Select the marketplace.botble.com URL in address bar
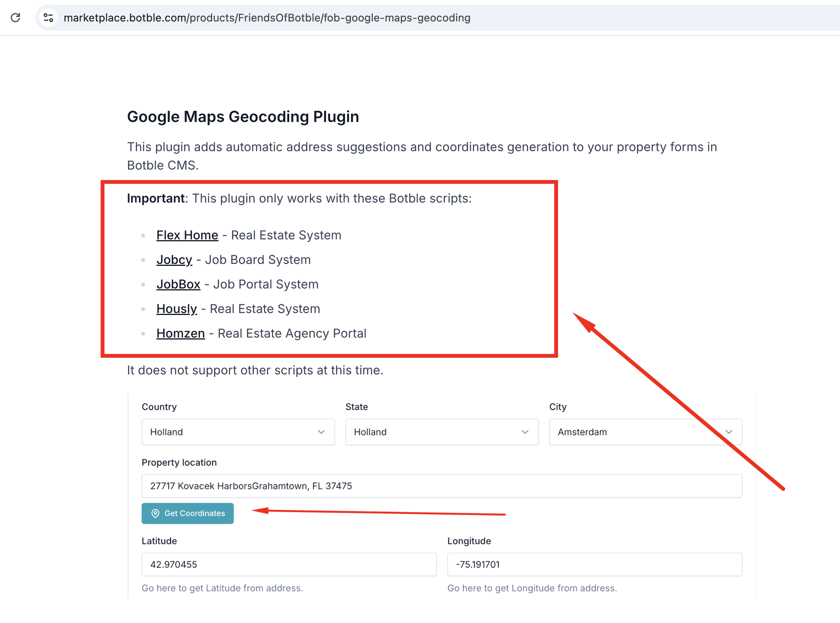The height and width of the screenshot is (623, 840). [267, 18]
